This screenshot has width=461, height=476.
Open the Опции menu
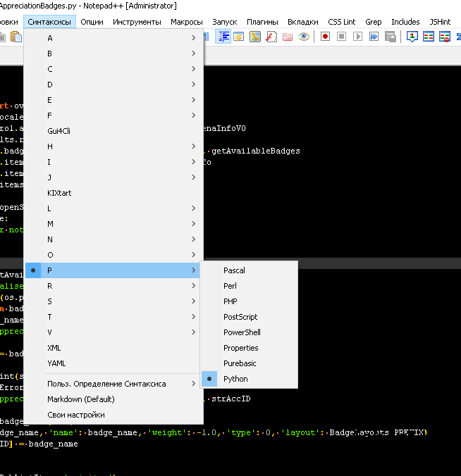tap(92, 22)
